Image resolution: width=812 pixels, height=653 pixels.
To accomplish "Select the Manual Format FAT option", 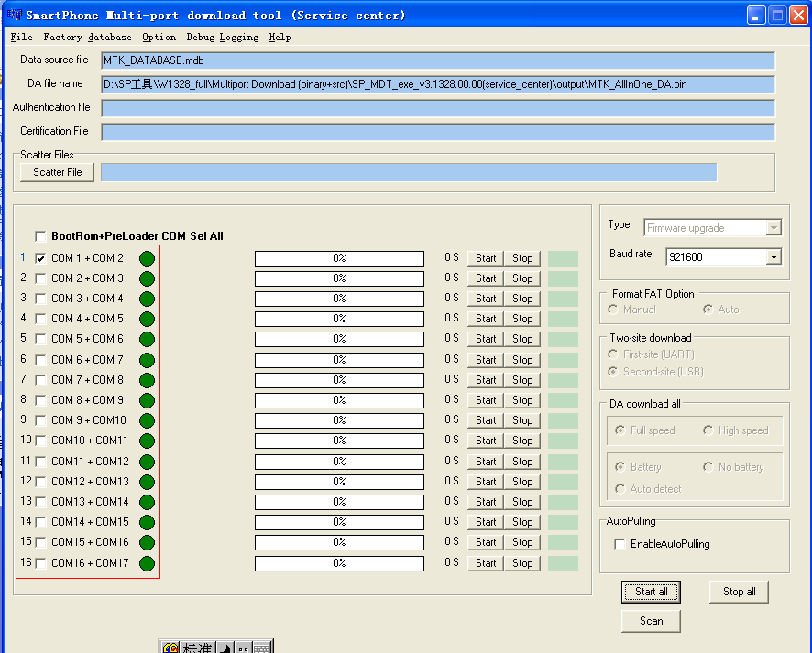I will 613,310.
